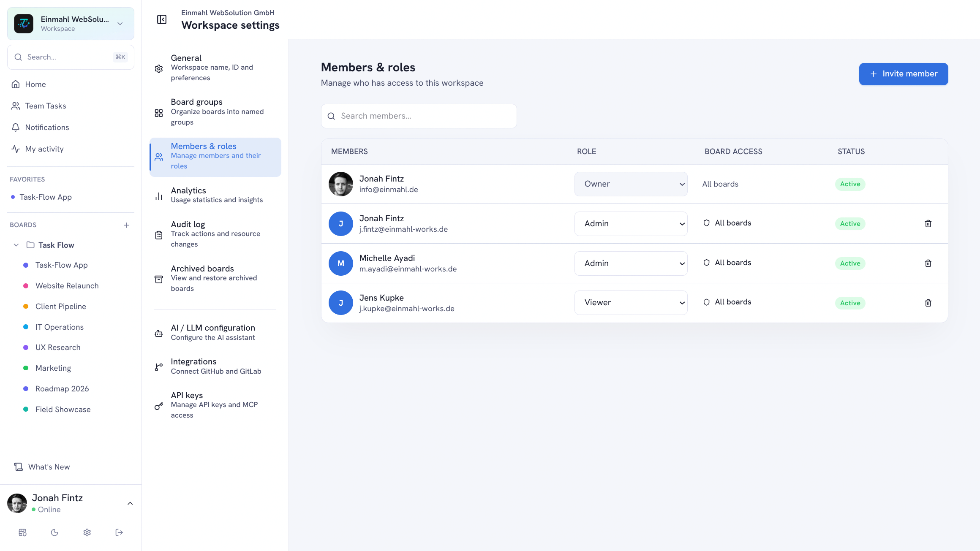The image size is (980, 551).
Task: Click shield icon in Jens Kupke's board access
Action: pyautogui.click(x=706, y=302)
